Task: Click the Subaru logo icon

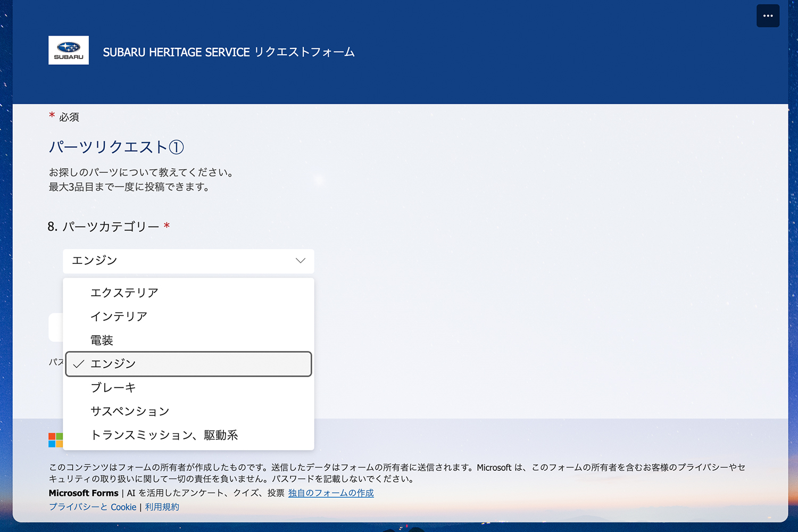Action: [x=68, y=49]
